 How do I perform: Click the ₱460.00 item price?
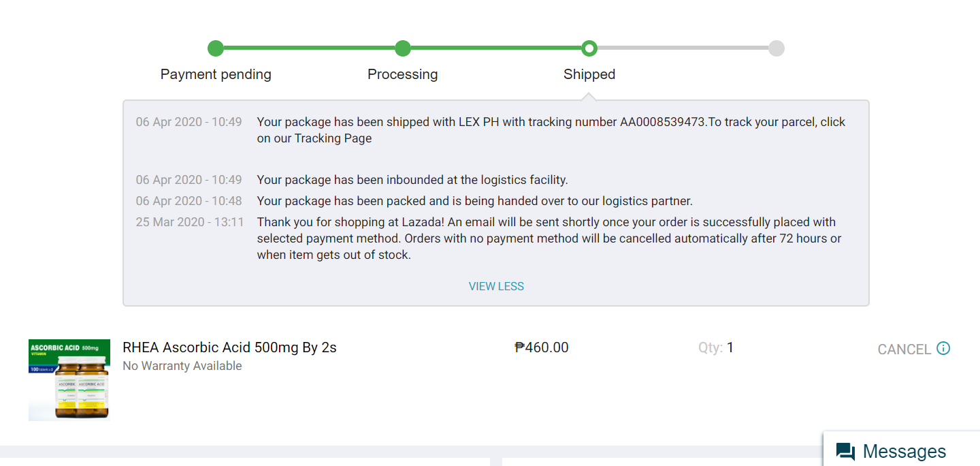click(x=542, y=347)
